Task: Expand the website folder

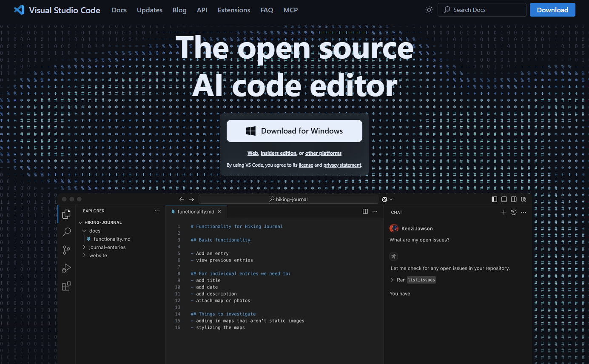Action: pyautogui.click(x=97, y=255)
